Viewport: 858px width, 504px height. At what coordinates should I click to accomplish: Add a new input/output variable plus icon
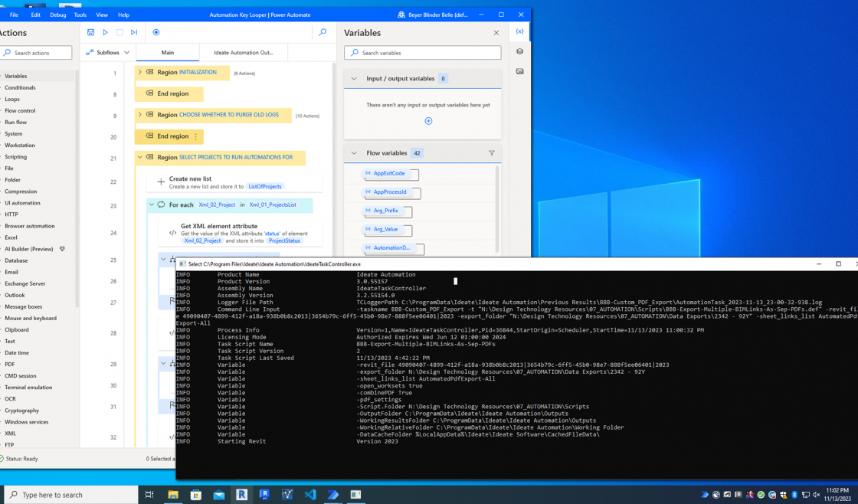(x=428, y=121)
